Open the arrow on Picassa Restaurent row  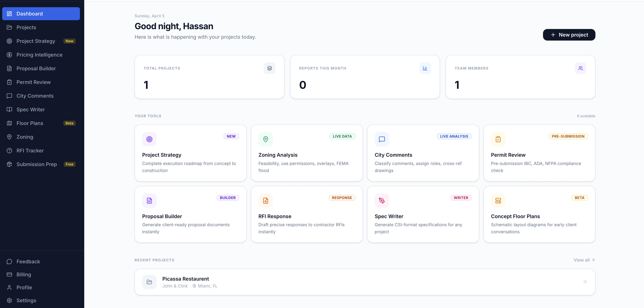585,282
